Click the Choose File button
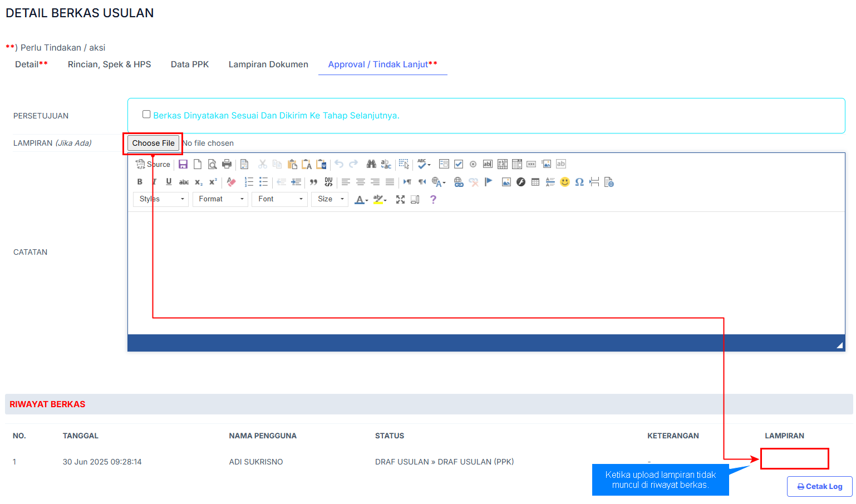The width and height of the screenshot is (856, 504). click(x=154, y=143)
